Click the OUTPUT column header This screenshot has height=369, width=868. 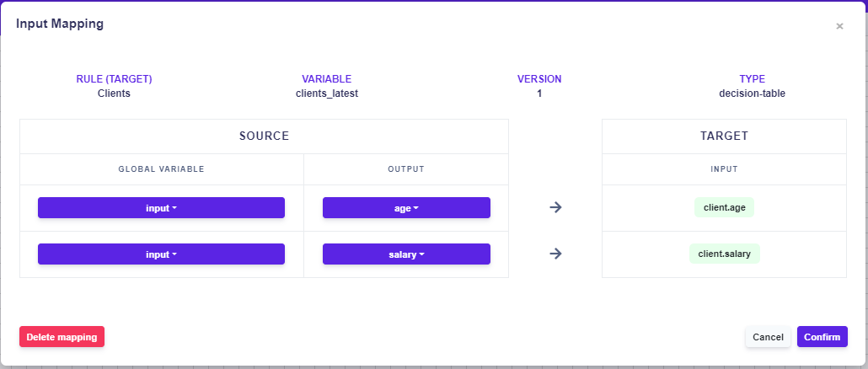click(x=406, y=169)
